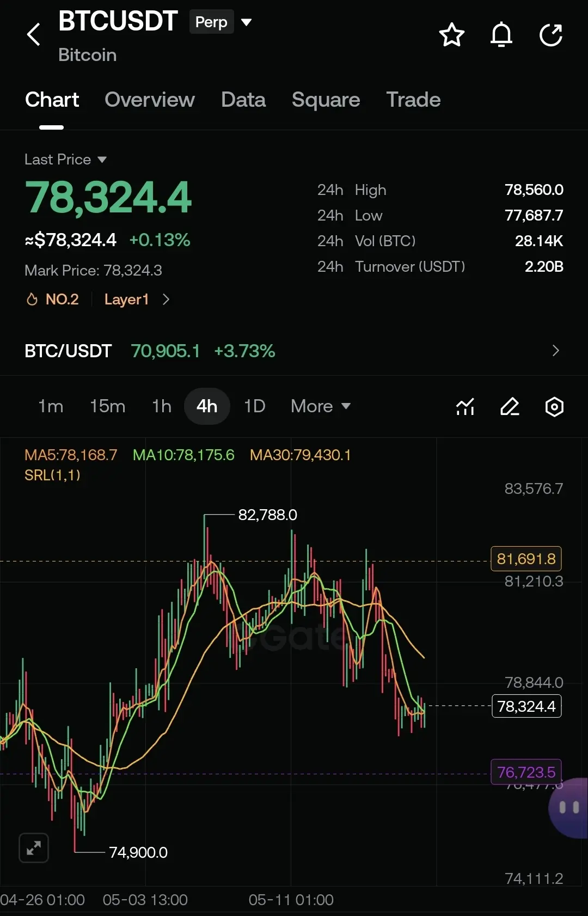Image resolution: width=588 pixels, height=916 pixels.
Task: Tap BTC/USDT spot pair label
Action: point(68,351)
